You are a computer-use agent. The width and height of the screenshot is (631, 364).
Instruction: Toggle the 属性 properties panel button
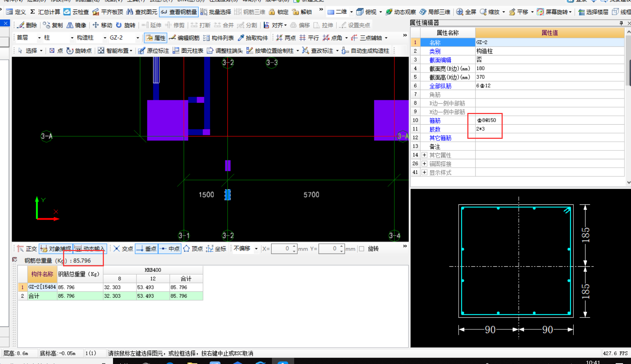[x=156, y=38]
